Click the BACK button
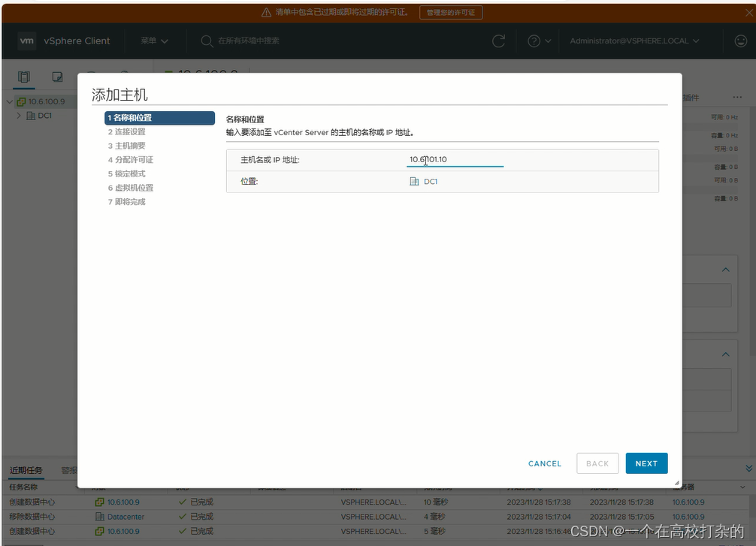Viewport: 756px width, 546px height. [x=597, y=463]
